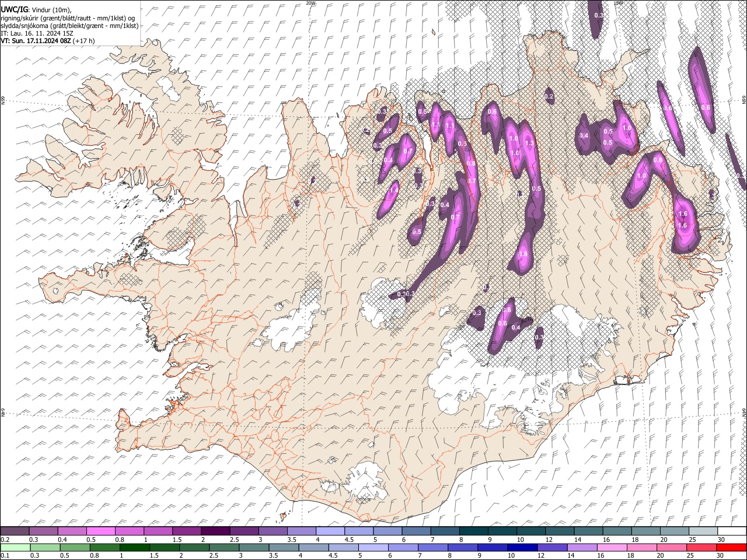Click the 4.5 label under the upper scale
Screen dimensions: 747x560
coord(349,540)
